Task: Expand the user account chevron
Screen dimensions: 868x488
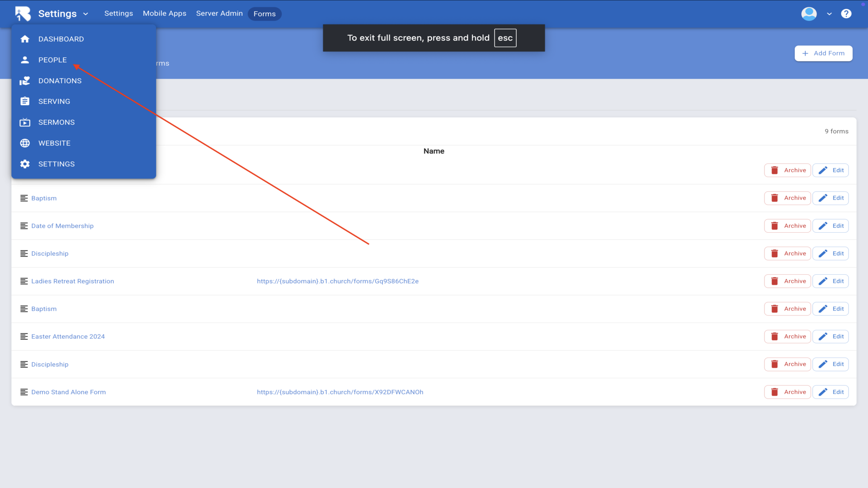Action: coord(829,14)
